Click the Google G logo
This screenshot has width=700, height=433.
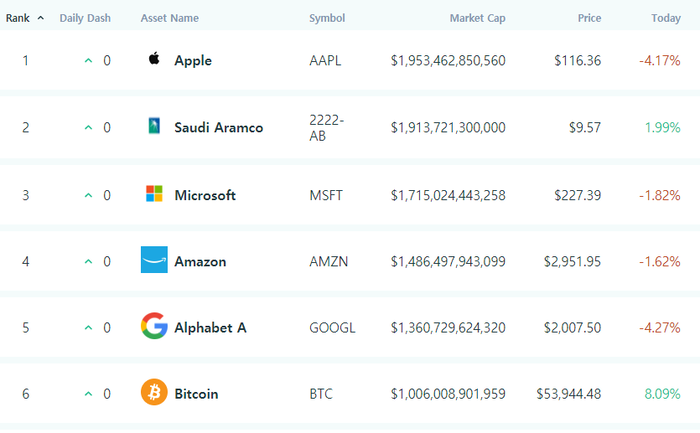(154, 326)
